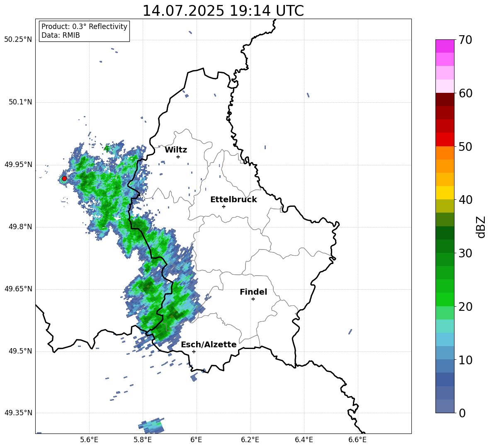Click the Findel city label
The image size is (491, 448).
tap(253, 292)
